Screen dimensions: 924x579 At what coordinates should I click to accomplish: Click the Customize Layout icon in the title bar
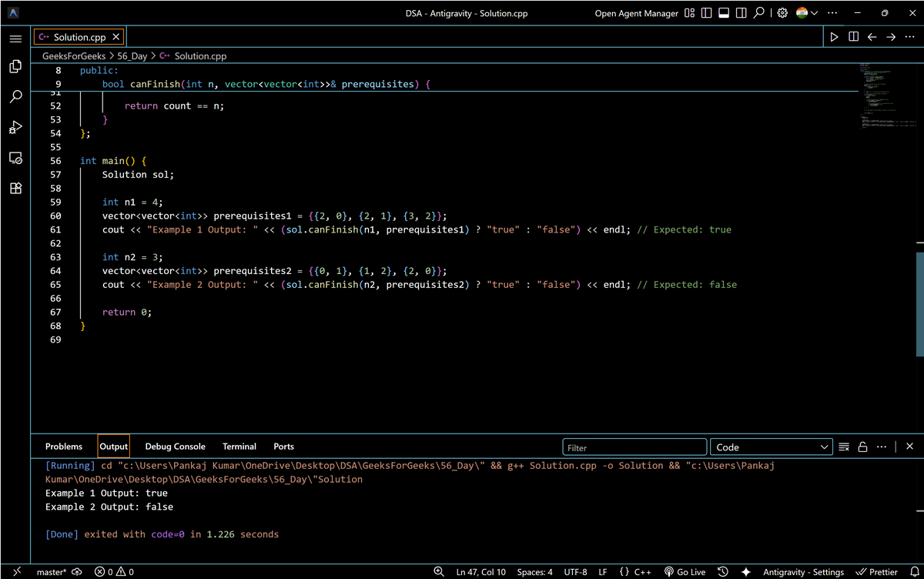point(689,13)
